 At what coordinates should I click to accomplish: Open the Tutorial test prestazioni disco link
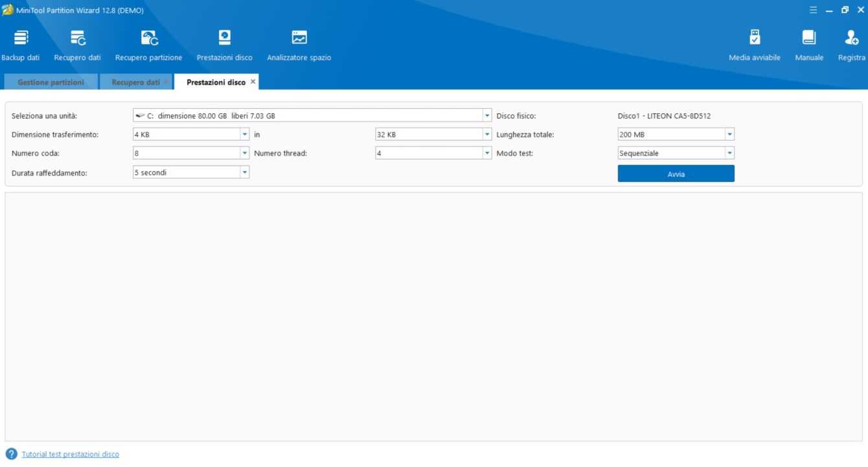click(71, 454)
